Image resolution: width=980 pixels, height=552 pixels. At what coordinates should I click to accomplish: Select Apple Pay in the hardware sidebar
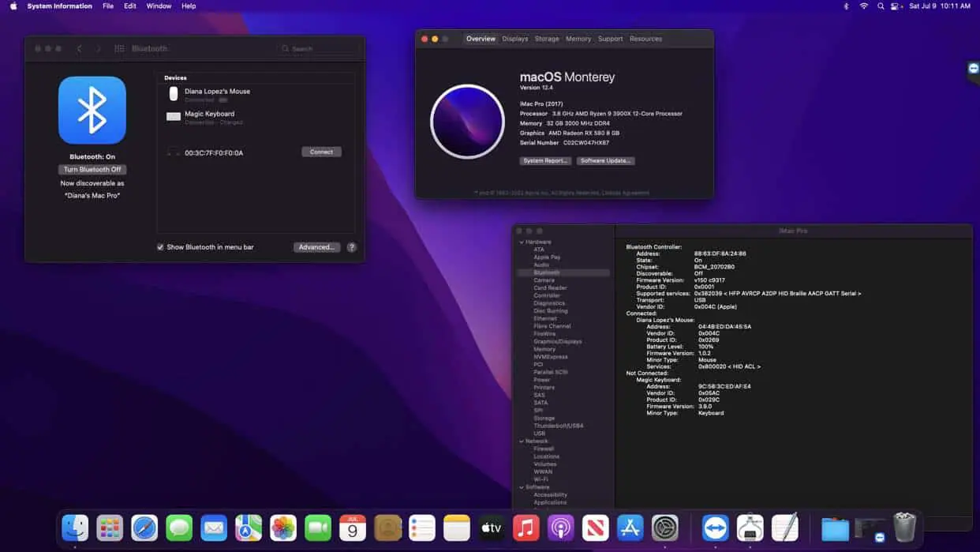(x=547, y=257)
